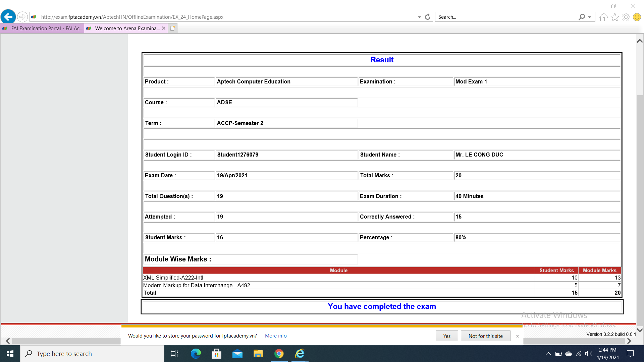Image resolution: width=644 pixels, height=362 pixels.
Task: Open the Mail app from the taskbar
Action: 237,354
